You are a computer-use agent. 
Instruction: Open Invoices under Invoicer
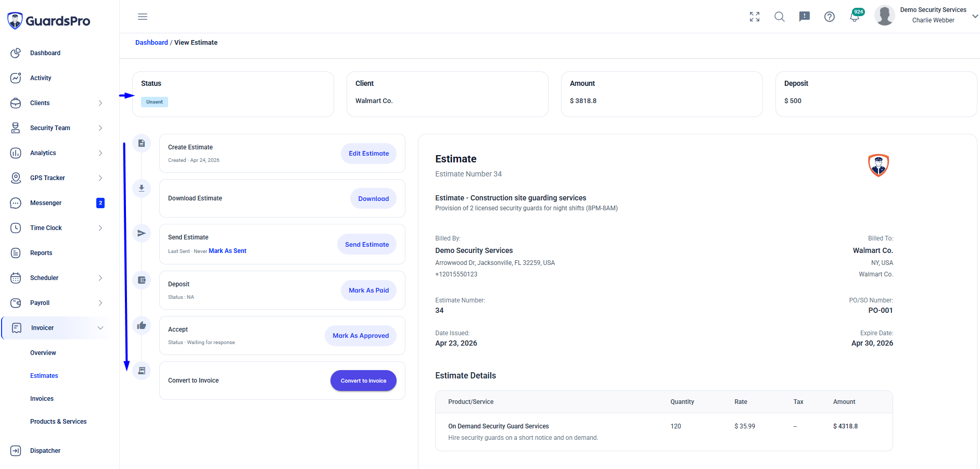tap(42, 399)
